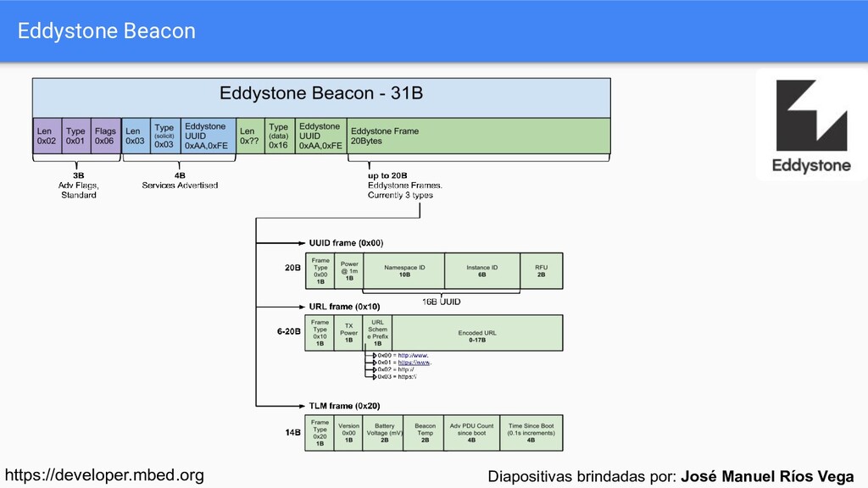Open the https://developer.mbed.org link
The height and width of the screenshot is (488, 868).
pos(104,475)
